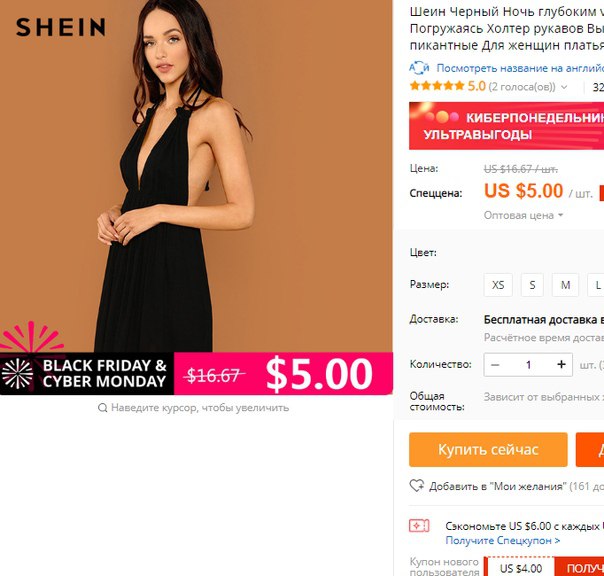This screenshot has height=576, width=604.
Task: Select size S
Action: click(x=532, y=285)
